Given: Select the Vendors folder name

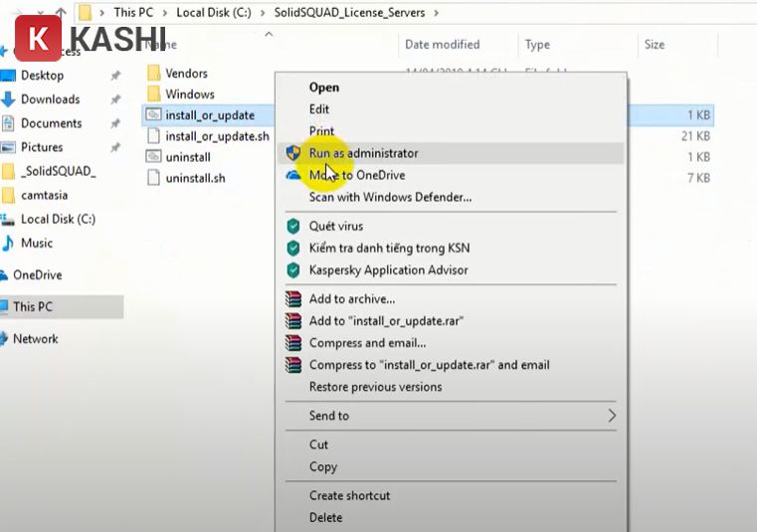Looking at the screenshot, I should (x=186, y=74).
